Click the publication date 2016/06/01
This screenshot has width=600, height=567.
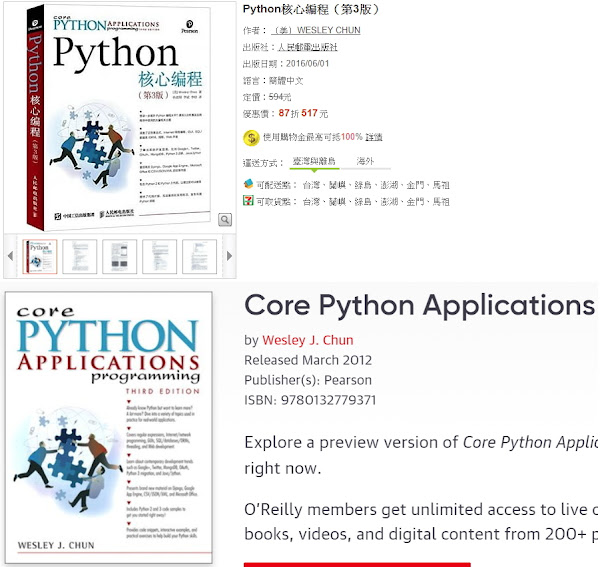tap(308, 64)
